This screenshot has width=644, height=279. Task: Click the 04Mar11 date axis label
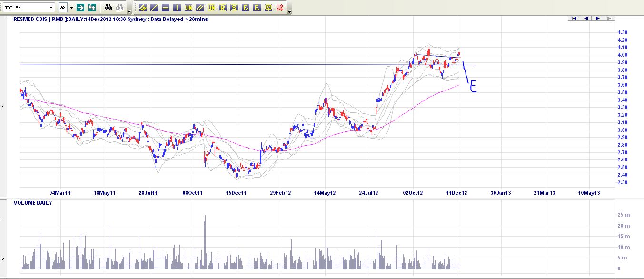coord(60,193)
